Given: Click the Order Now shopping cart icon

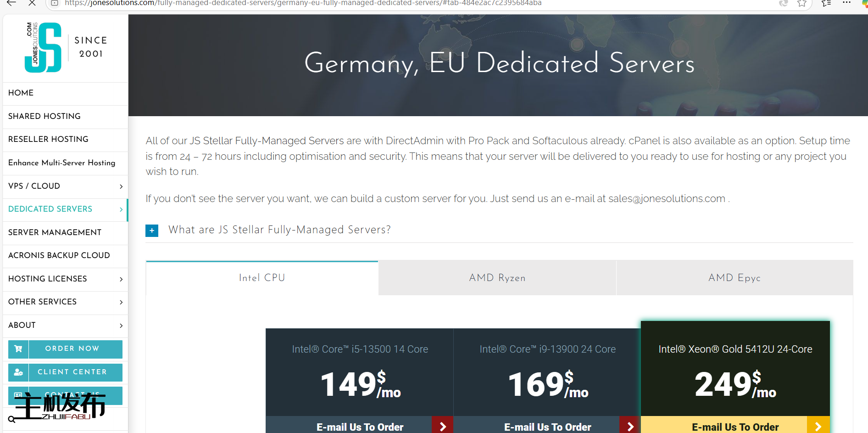Looking at the screenshot, I should (18, 349).
